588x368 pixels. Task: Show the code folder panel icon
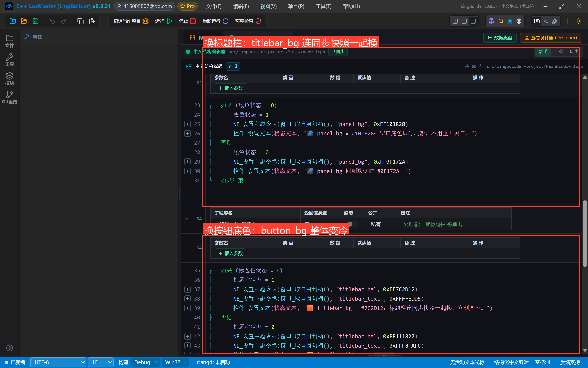click(x=537, y=21)
